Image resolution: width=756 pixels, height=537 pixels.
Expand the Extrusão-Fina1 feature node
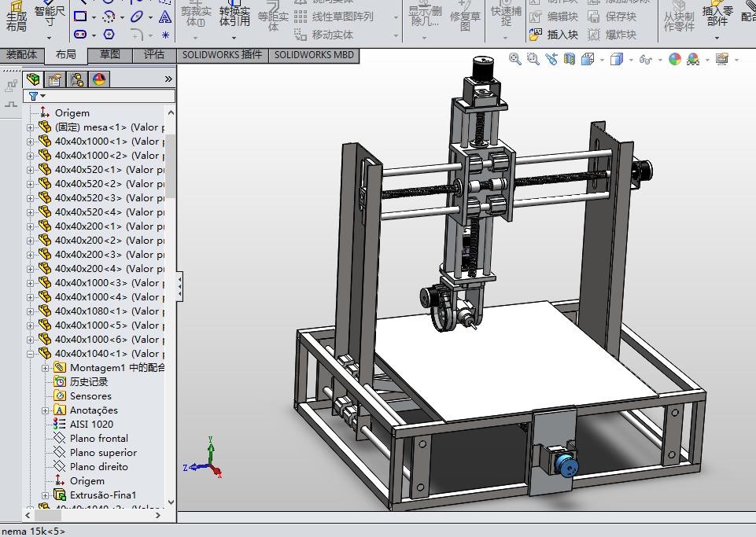[x=46, y=495]
